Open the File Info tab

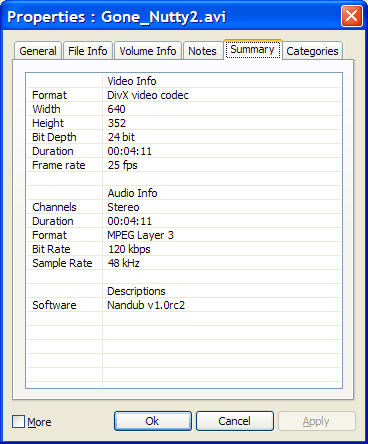click(88, 51)
